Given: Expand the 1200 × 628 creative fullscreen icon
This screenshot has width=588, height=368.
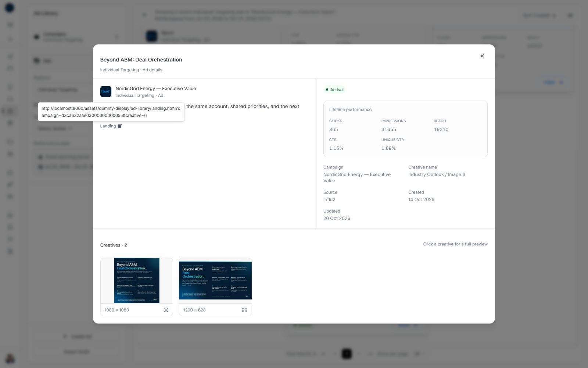Looking at the screenshot, I should [x=244, y=310].
